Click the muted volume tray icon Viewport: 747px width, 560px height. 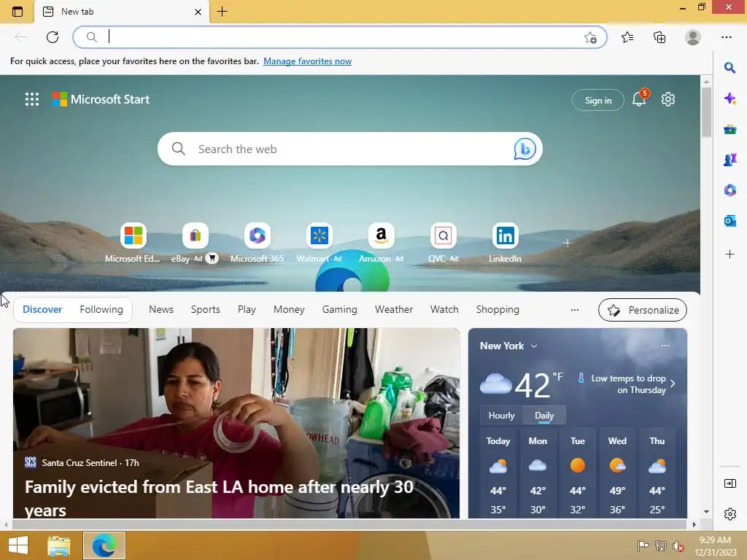(678, 546)
